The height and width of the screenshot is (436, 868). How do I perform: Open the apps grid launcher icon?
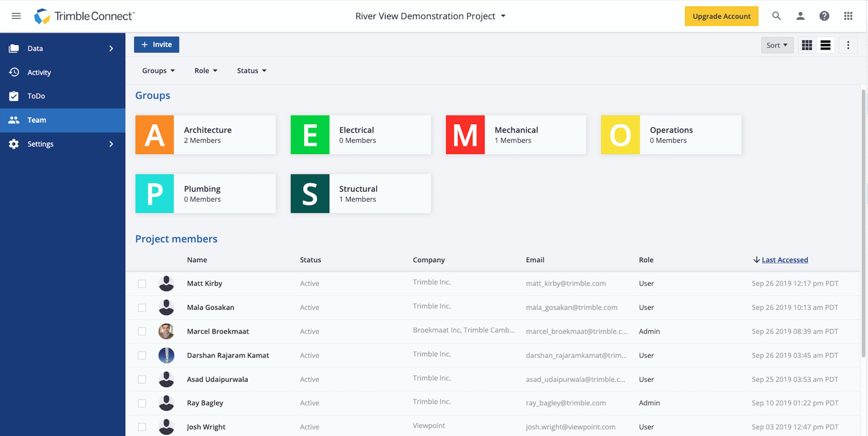(848, 16)
